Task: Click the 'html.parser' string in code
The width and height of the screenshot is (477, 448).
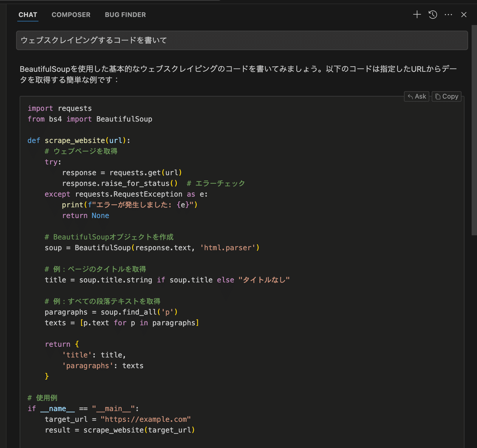Action: 227,248
